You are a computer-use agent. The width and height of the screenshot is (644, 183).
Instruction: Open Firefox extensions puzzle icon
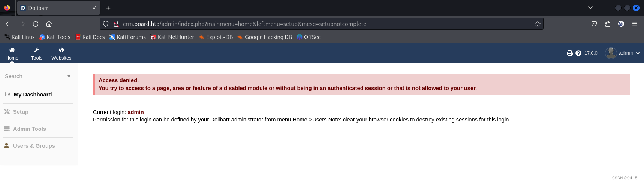coord(608,24)
